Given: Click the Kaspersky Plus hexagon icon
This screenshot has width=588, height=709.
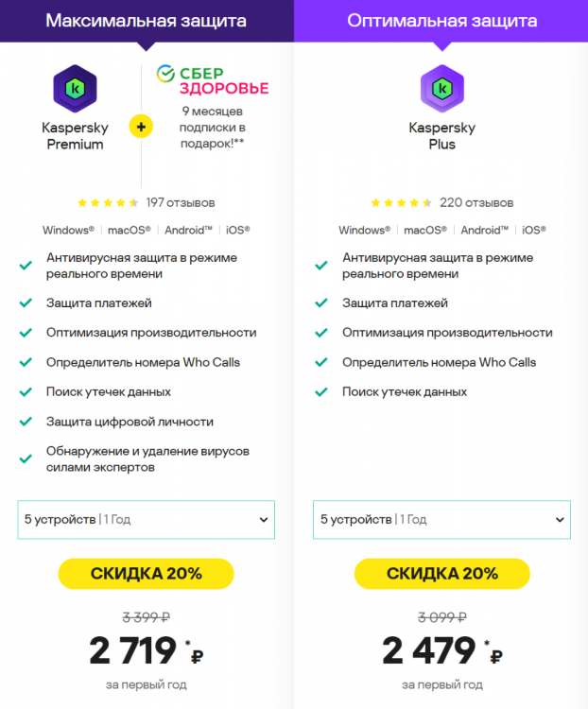Looking at the screenshot, I should 441,89.
